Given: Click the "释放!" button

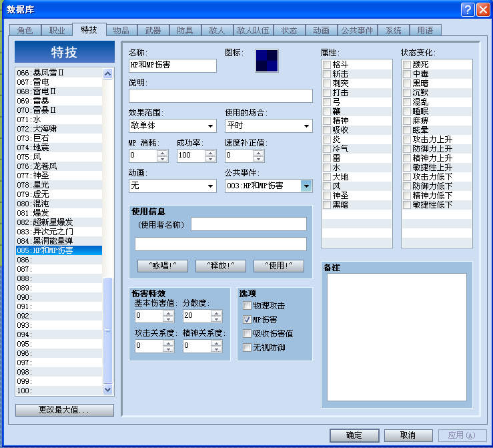Looking at the screenshot, I should coord(221,266).
